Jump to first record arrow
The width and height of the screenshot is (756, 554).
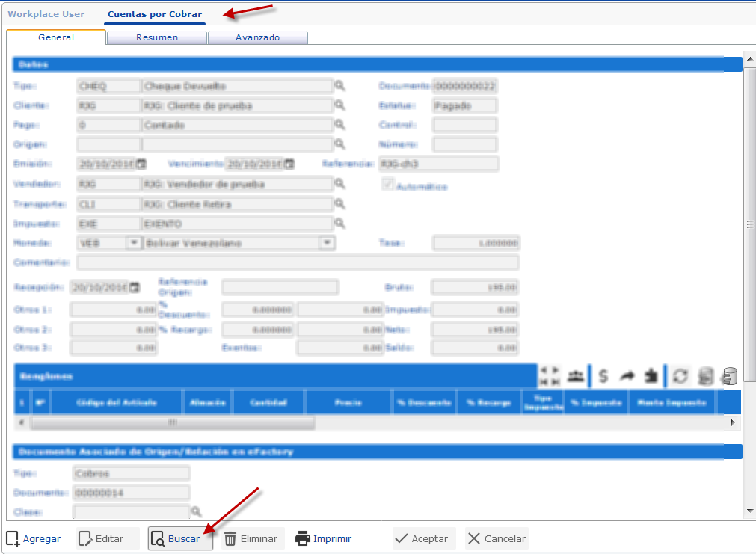pos(544,382)
